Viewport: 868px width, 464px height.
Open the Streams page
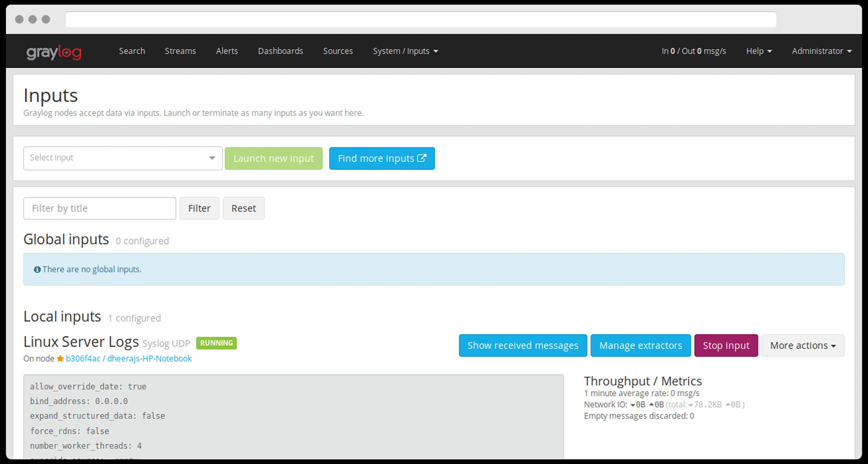180,51
